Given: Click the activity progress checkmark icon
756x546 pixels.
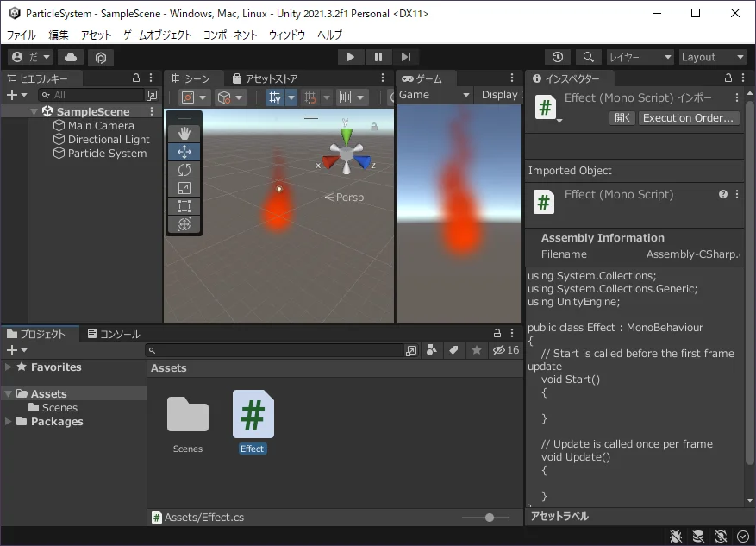Looking at the screenshot, I should pyautogui.click(x=743, y=536).
